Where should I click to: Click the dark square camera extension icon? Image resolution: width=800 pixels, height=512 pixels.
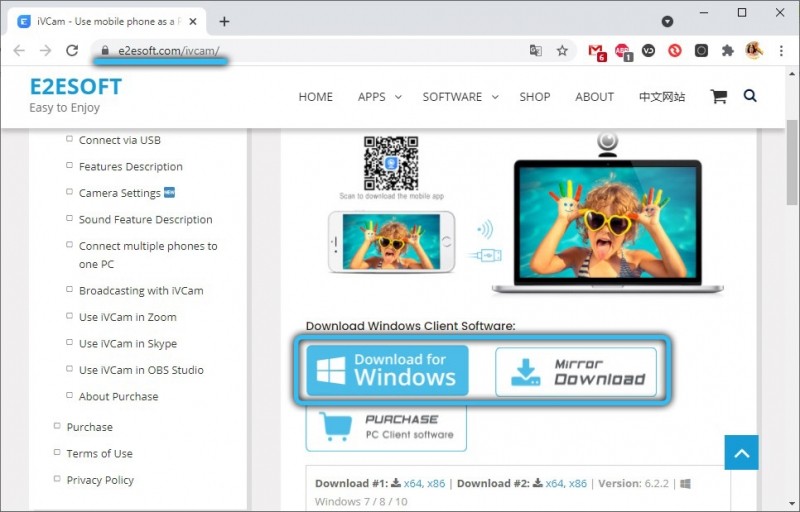[702, 50]
